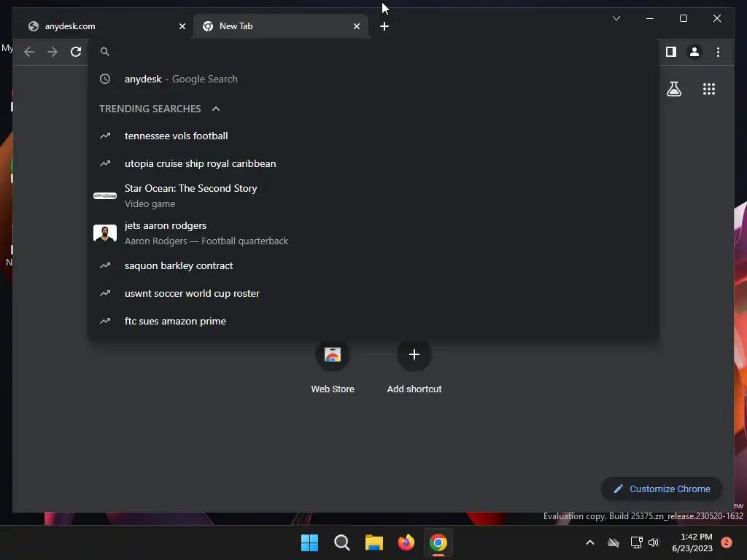Click the back navigation arrow
This screenshot has height=560, width=747.
click(x=29, y=52)
